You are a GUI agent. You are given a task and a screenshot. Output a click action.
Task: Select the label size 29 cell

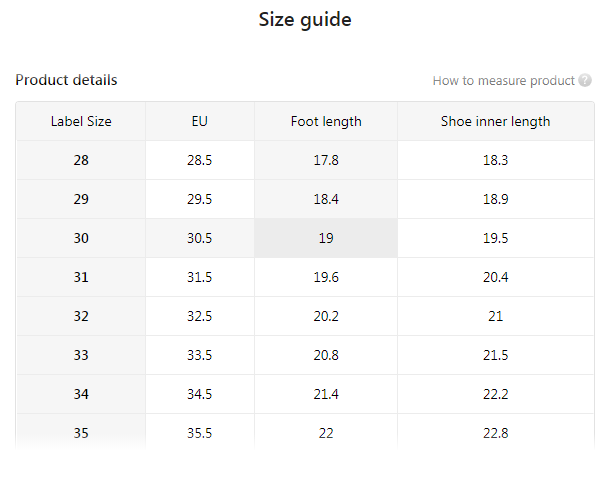81,199
